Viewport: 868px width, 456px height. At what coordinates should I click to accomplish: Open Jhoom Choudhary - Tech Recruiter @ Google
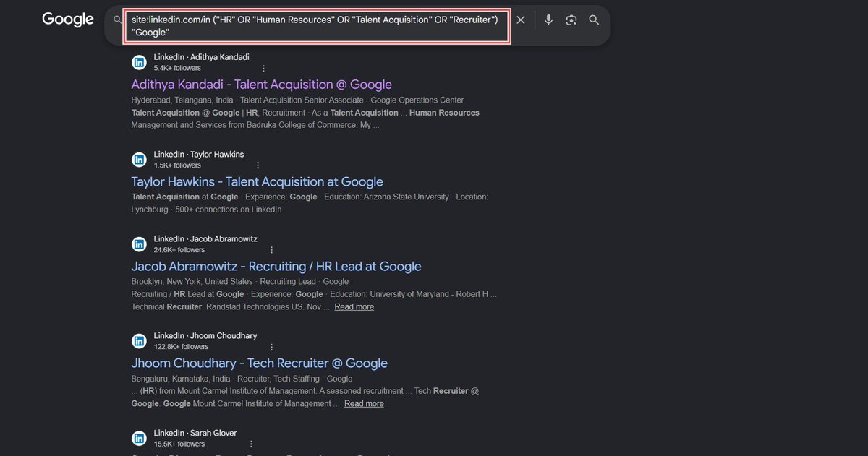coord(259,363)
